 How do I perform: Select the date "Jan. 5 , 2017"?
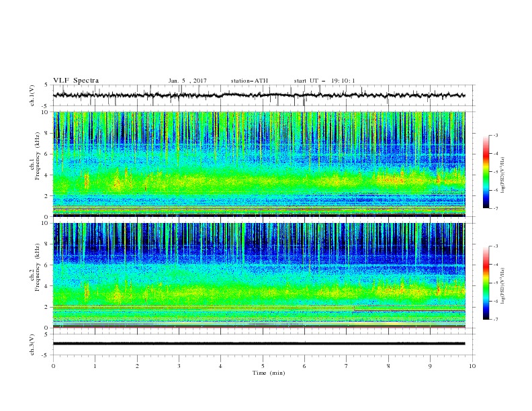[187, 81]
